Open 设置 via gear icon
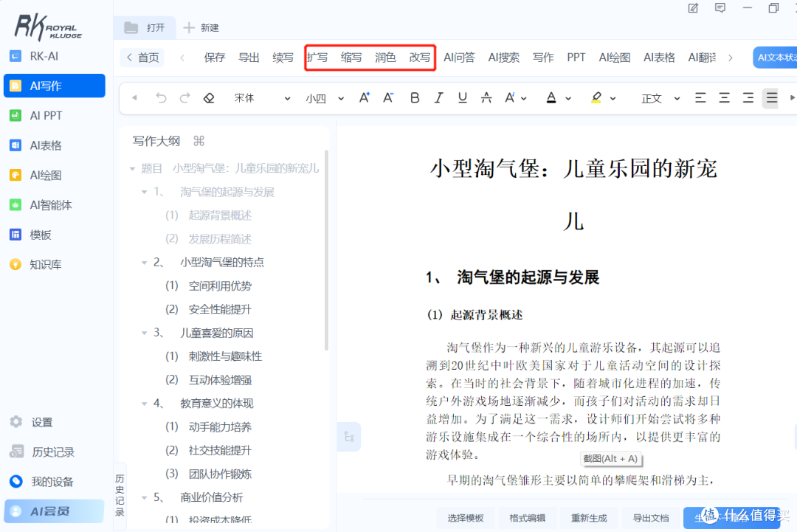797x532 pixels. point(16,422)
